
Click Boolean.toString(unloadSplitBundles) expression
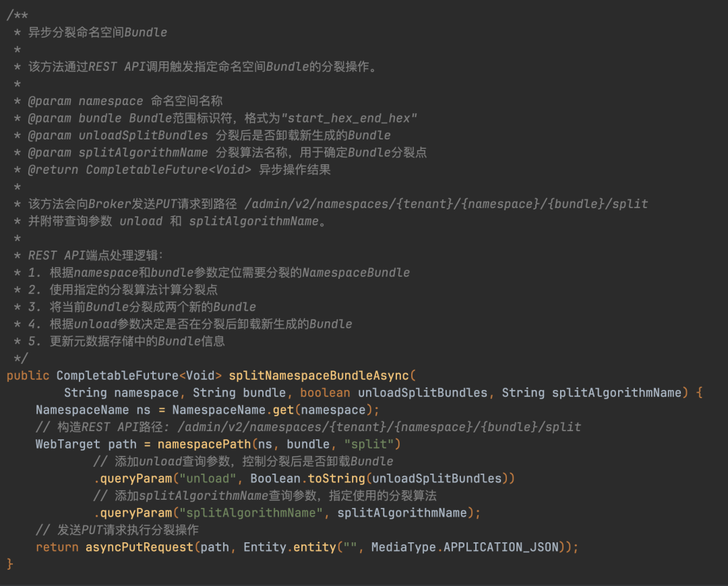click(x=379, y=478)
